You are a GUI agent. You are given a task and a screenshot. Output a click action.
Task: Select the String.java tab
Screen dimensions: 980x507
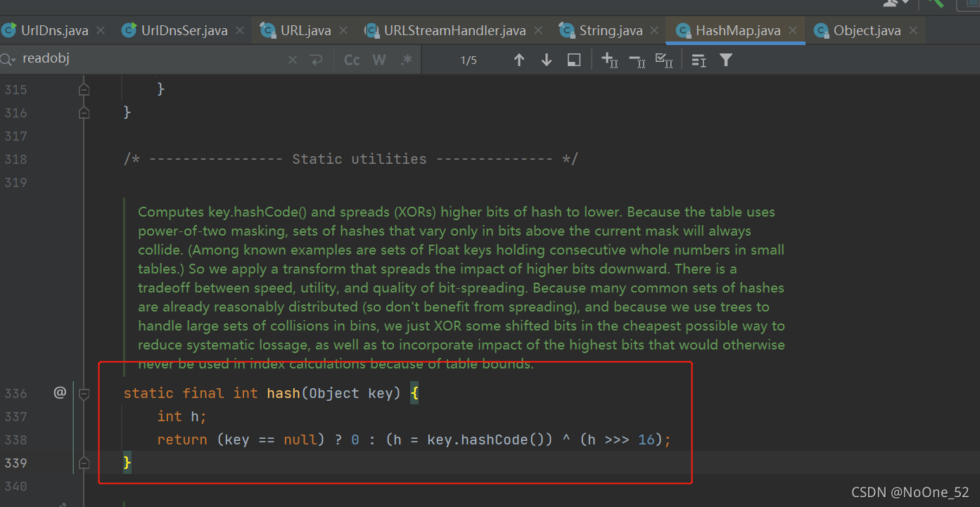click(611, 30)
